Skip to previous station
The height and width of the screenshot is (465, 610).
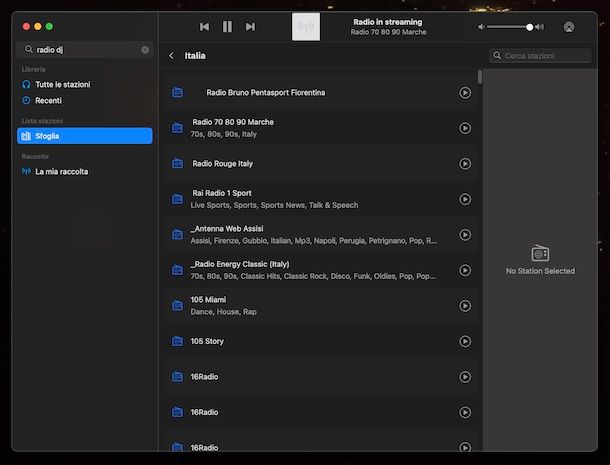pos(204,26)
